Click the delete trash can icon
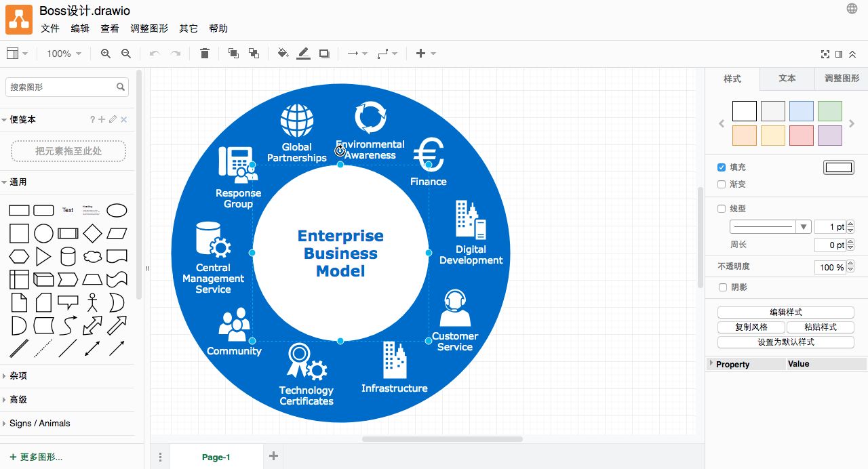This screenshot has width=868, height=469. click(205, 54)
